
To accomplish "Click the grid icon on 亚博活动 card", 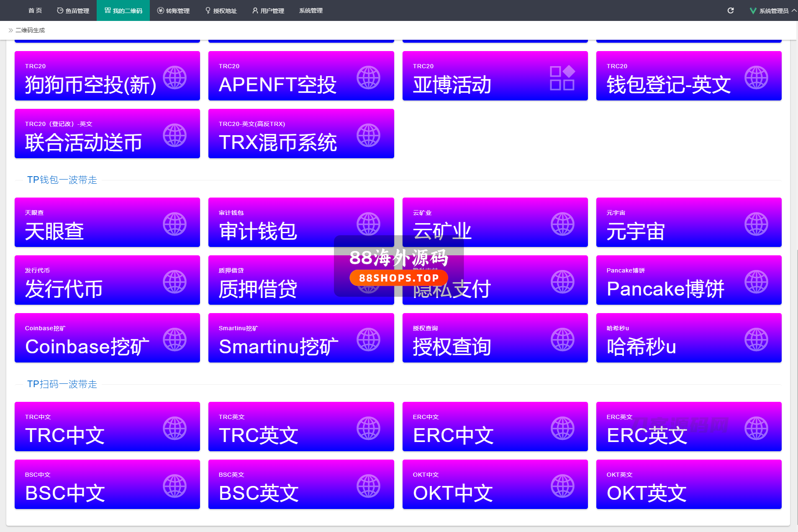I will [562, 78].
